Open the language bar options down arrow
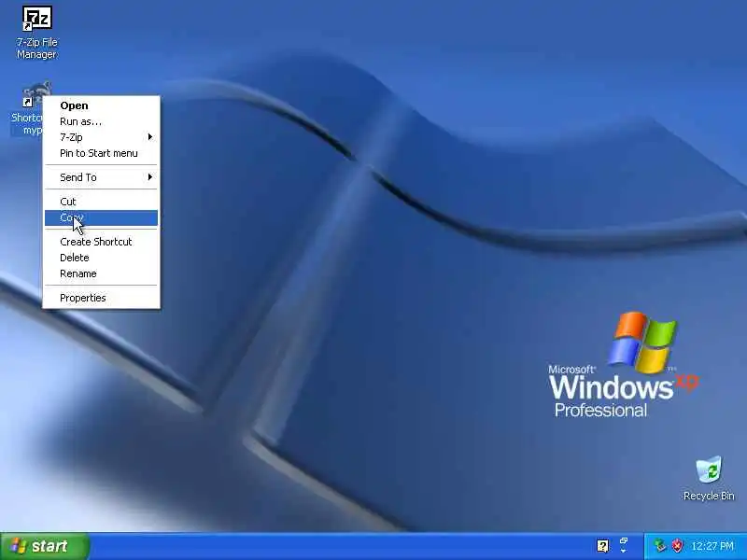 pyautogui.click(x=624, y=551)
